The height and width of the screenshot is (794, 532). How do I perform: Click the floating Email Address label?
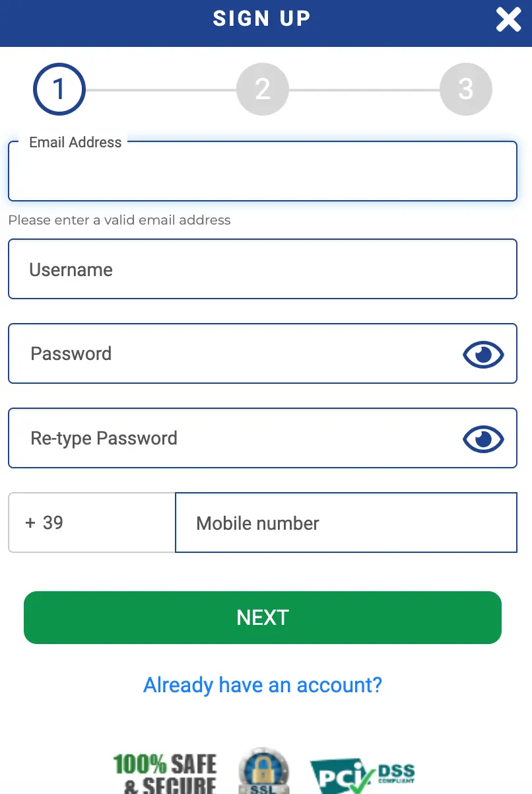tap(75, 142)
